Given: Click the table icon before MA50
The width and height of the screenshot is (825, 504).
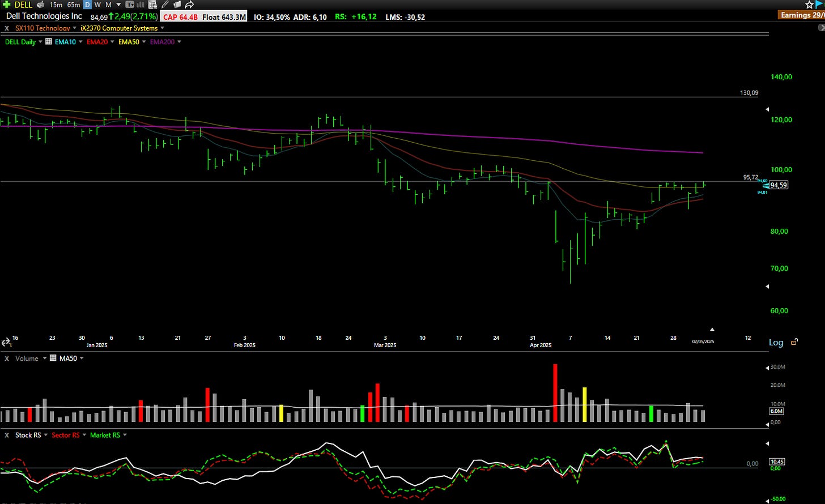Looking at the screenshot, I should 53,358.
